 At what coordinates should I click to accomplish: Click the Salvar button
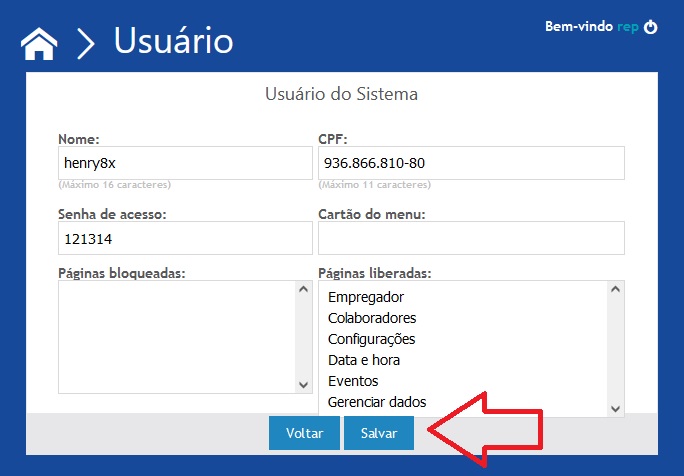pyautogui.click(x=379, y=433)
